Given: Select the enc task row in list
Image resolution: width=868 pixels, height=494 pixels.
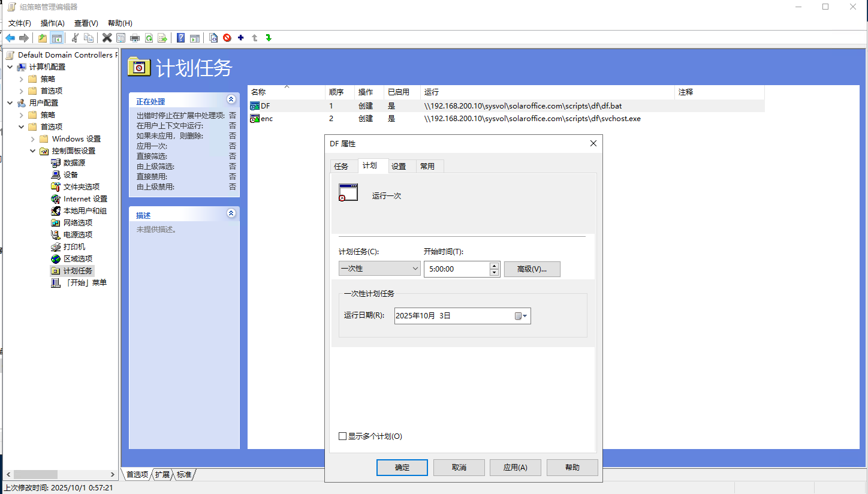Looking at the screenshot, I should [x=267, y=119].
